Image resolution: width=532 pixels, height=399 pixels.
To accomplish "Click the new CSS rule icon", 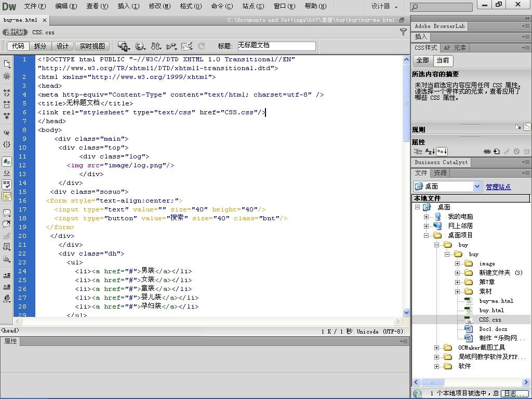I will tap(497, 152).
